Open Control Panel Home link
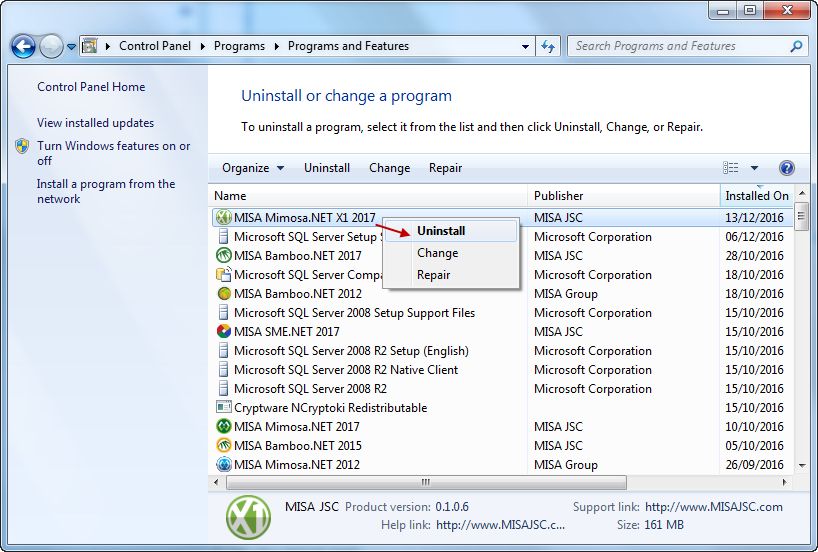 click(x=91, y=87)
